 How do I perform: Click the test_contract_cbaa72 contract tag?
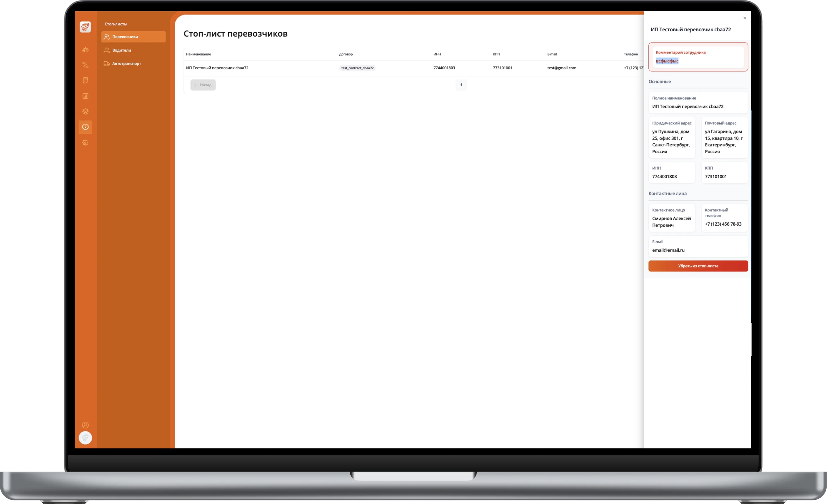[x=357, y=68]
